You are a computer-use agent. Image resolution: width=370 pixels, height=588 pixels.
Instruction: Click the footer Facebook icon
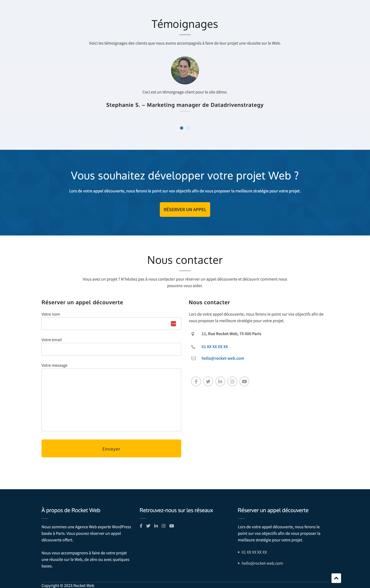coord(141,526)
